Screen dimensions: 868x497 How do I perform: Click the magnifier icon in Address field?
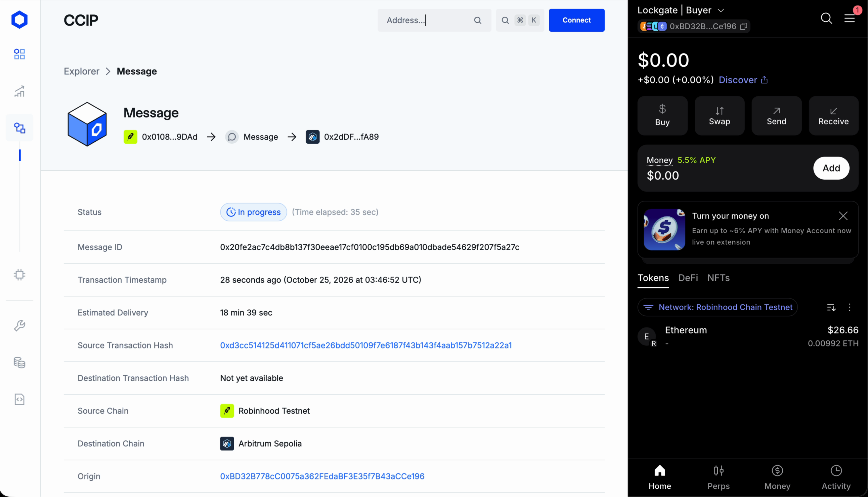tap(478, 20)
